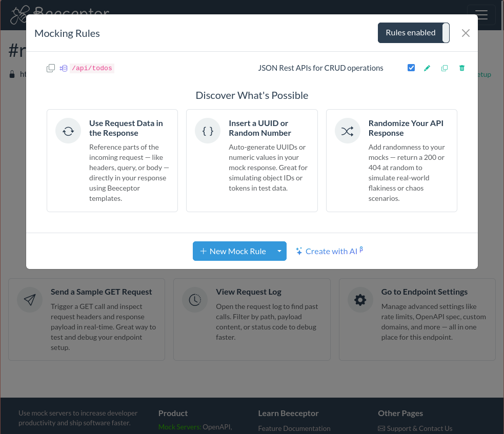Open the New Mock Rule dropdown arrow
Screen dimensions: 504x434
click(x=279, y=251)
